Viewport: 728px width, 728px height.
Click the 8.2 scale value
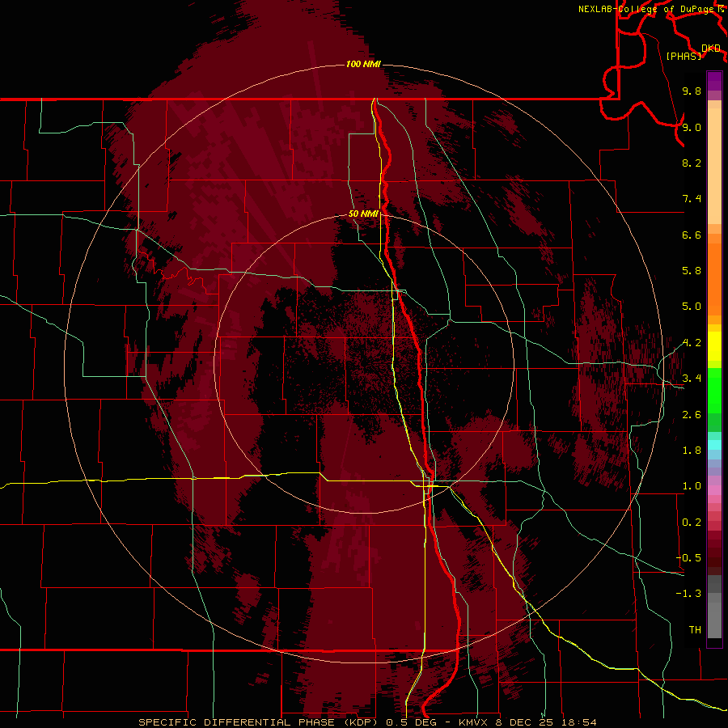692,163
